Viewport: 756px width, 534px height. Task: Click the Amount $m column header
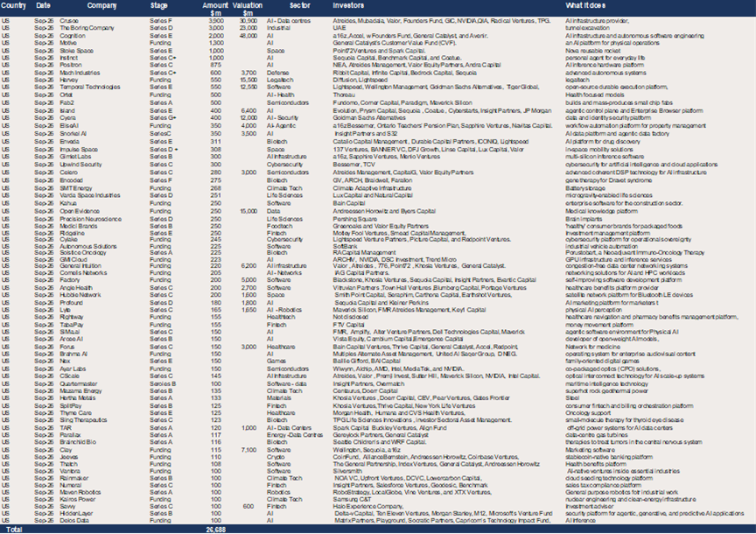[x=215, y=9]
